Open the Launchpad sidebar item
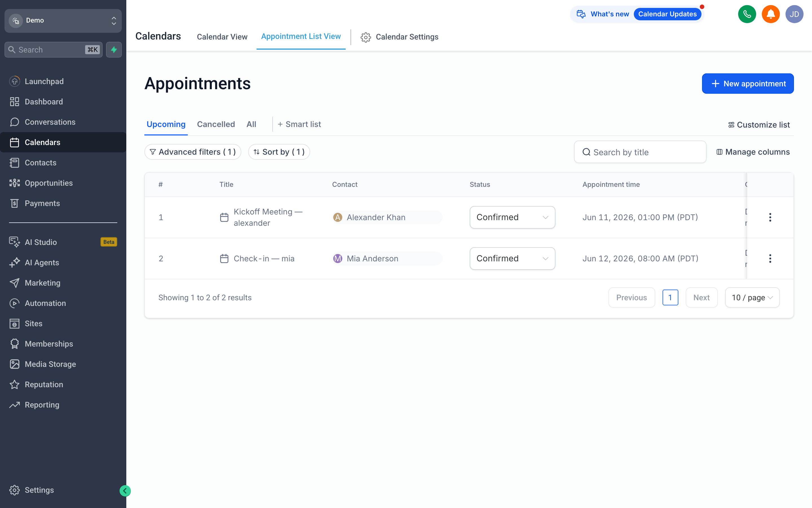Screen dimensions: 812x508 pyautogui.click(x=63, y=81)
